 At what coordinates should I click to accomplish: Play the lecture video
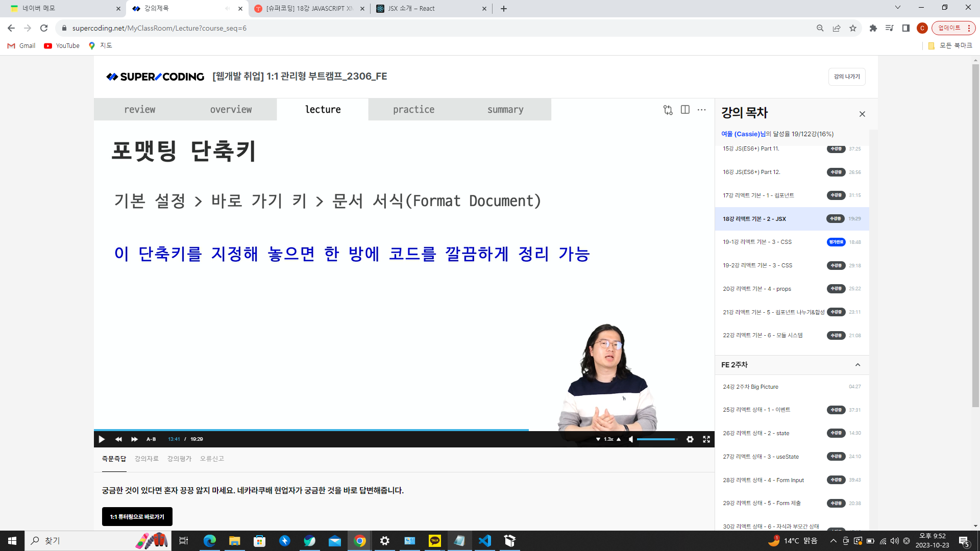pos(102,439)
